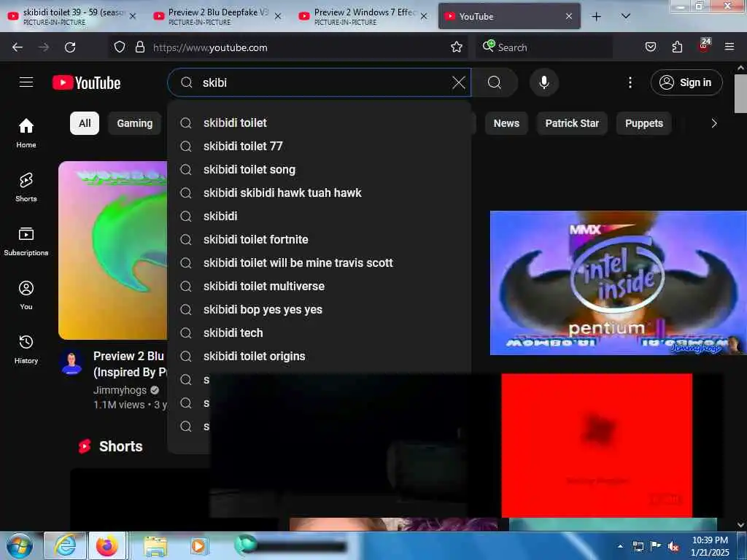Click the YouTube logo
The width and height of the screenshot is (747, 560).
point(86,82)
